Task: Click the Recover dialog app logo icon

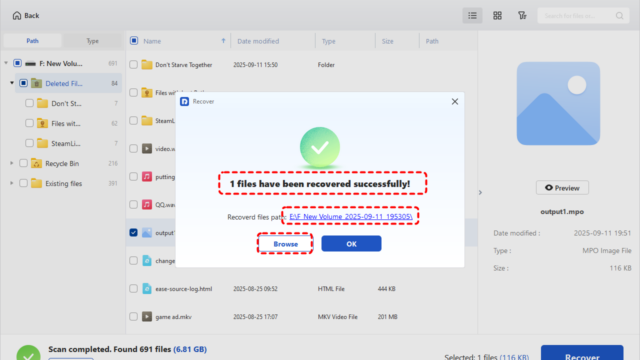Action: (184, 101)
